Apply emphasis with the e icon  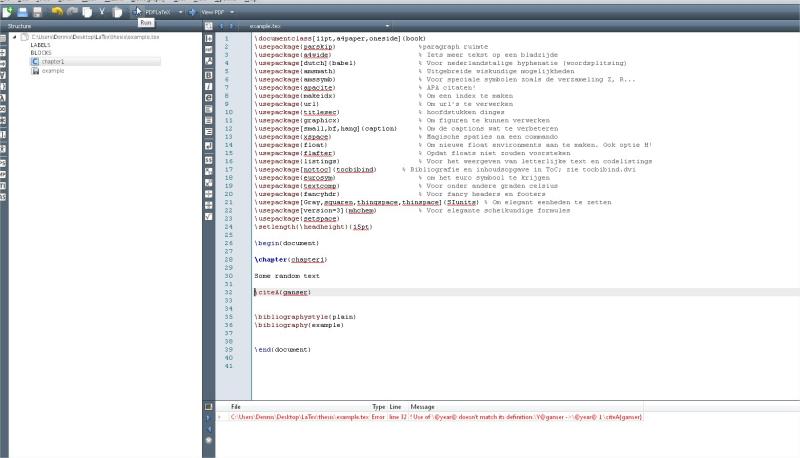209,97
